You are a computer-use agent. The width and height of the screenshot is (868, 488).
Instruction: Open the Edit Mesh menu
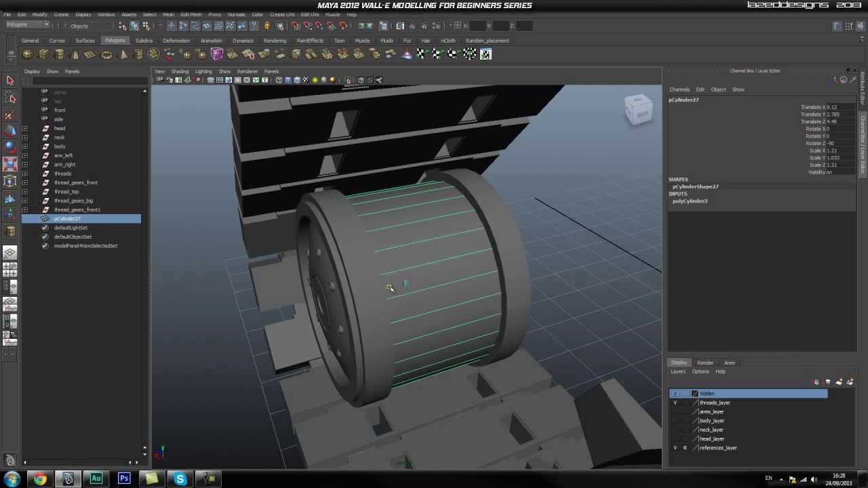click(191, 14)
